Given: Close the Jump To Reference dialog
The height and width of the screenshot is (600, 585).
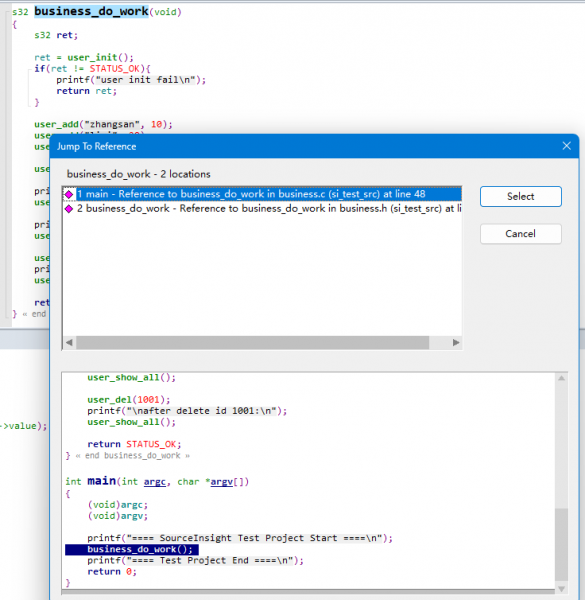Looking at the screenshot, I should point(566,146).
